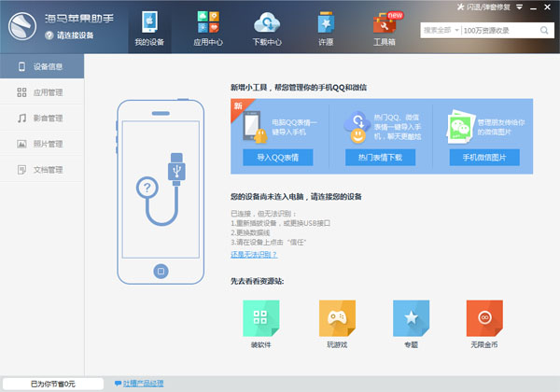Go to 下载中心 (Download Center) cloud icon
The height and width of the screenshot is (392, 560).
(x=269, y=28)
